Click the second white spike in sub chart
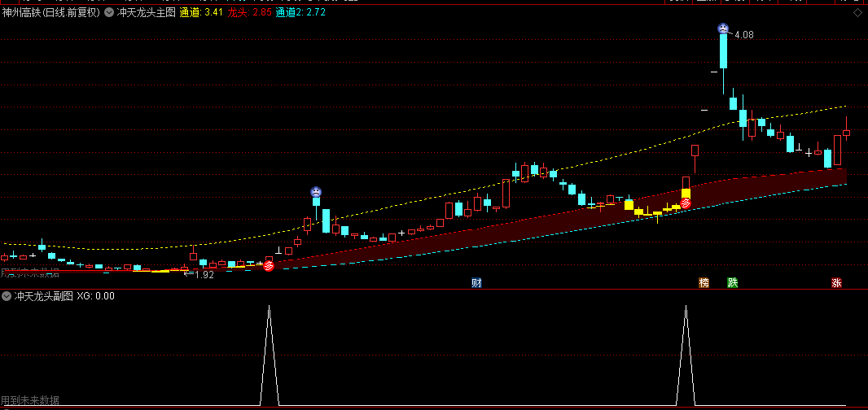868x410 pixels. (x=686, y=354)
